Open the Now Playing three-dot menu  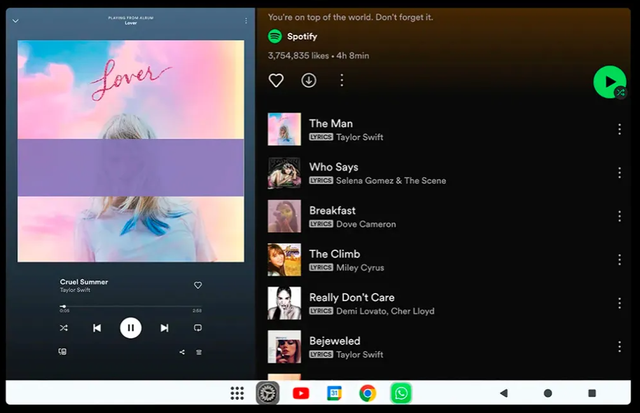[x=246, y=20]
